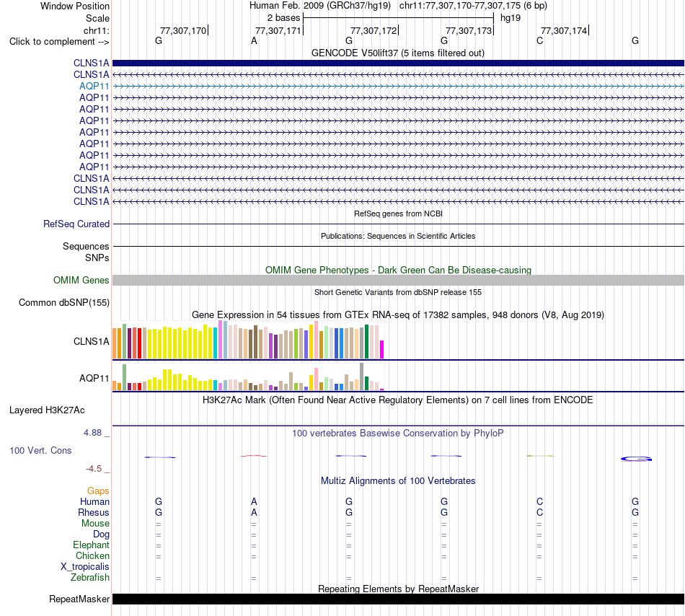Click the 'RefSeq genes from NCBI' title
The width and height of the screenshot is (685, 616).
[398, 214]
